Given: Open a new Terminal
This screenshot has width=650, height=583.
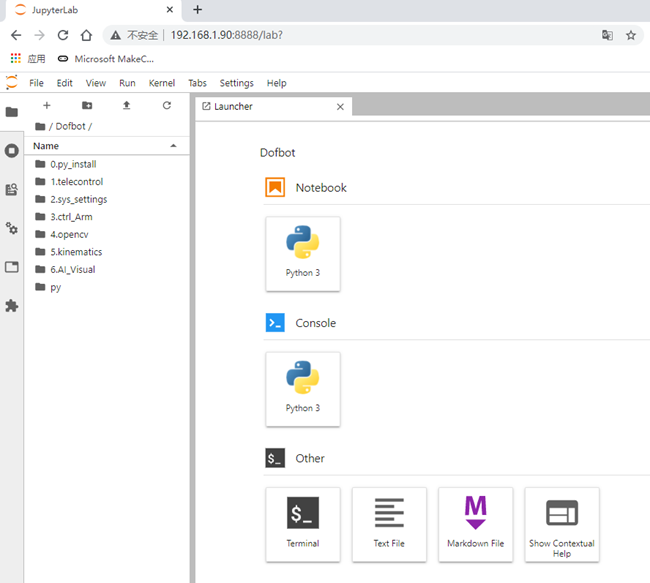Looking at the screenshot, I should click(x=302, y=523).
